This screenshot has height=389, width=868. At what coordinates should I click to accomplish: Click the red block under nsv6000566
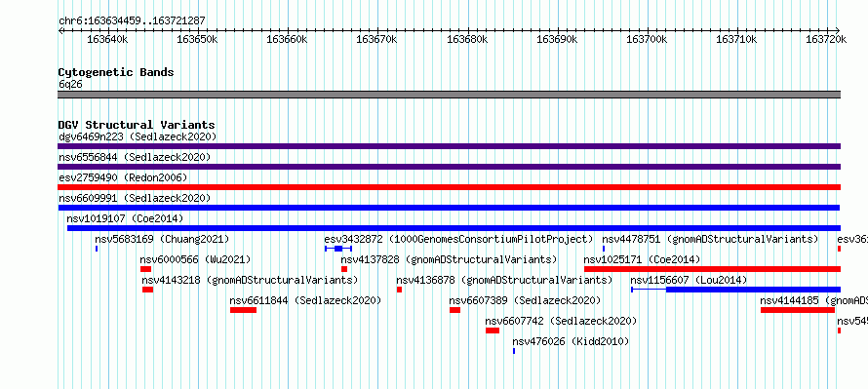click(x=145, y=269)
